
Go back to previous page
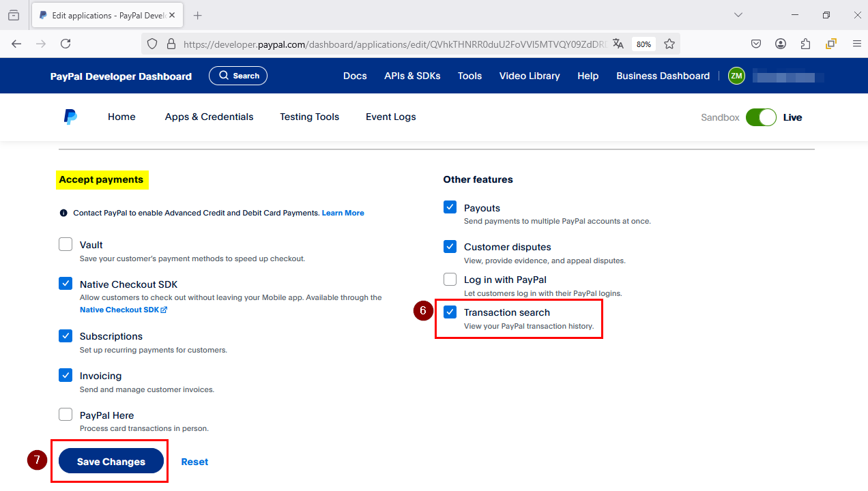click(16, 44)
